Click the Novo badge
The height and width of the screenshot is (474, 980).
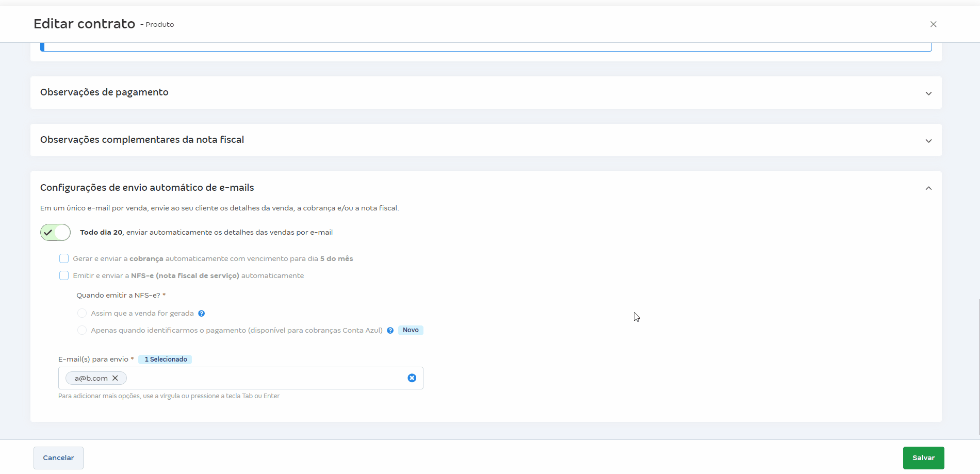click(411, 330)
